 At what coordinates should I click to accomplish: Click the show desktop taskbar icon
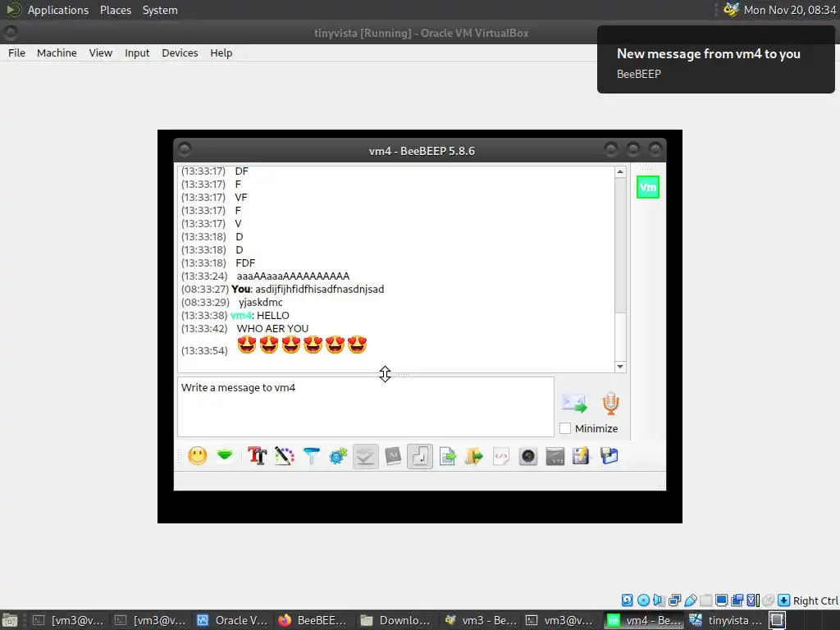(10, 620)
